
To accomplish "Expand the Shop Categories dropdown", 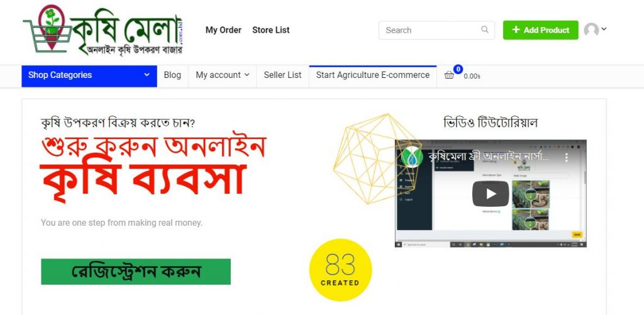I will click(x=89, y=75).
